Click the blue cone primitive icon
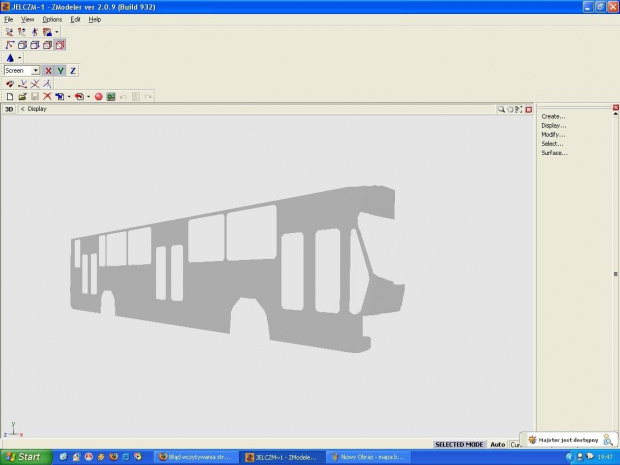This screenshot has width=620, height=465. coord(10,58)
